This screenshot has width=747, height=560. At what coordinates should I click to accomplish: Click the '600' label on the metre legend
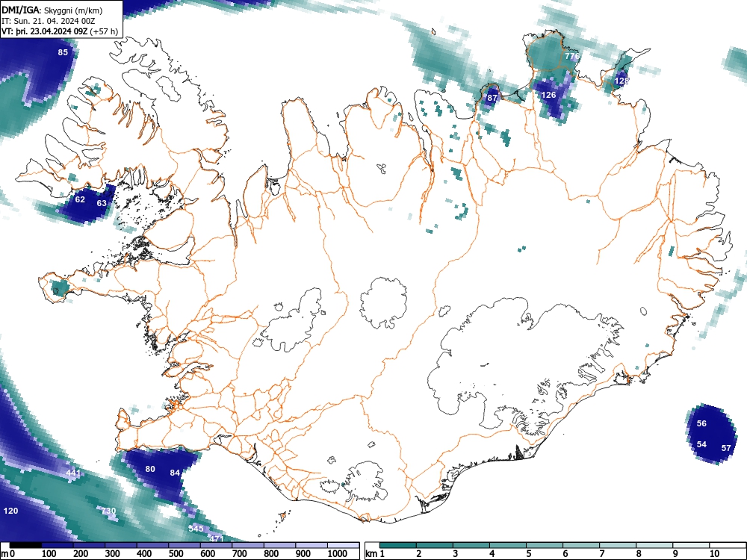208,554
